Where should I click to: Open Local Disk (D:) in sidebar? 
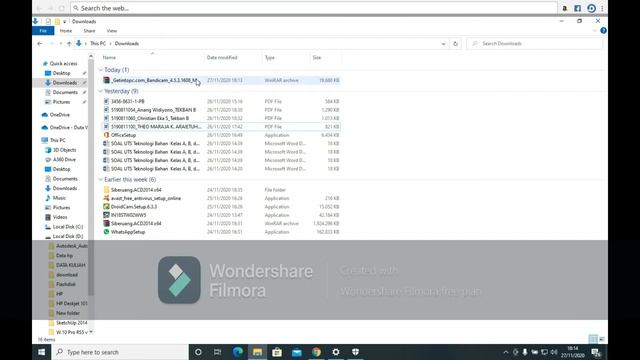[68, 236]
